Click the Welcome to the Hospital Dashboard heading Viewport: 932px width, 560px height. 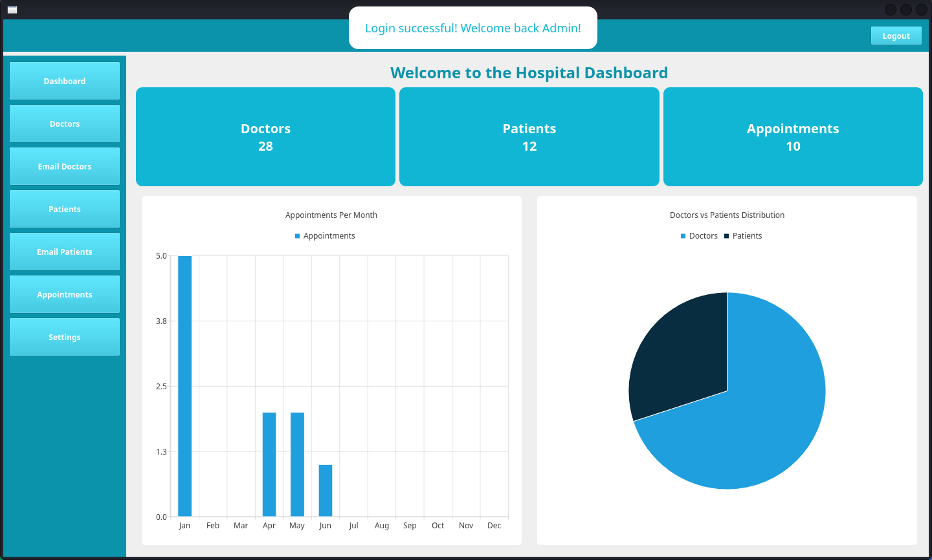(x=529, y=72)
